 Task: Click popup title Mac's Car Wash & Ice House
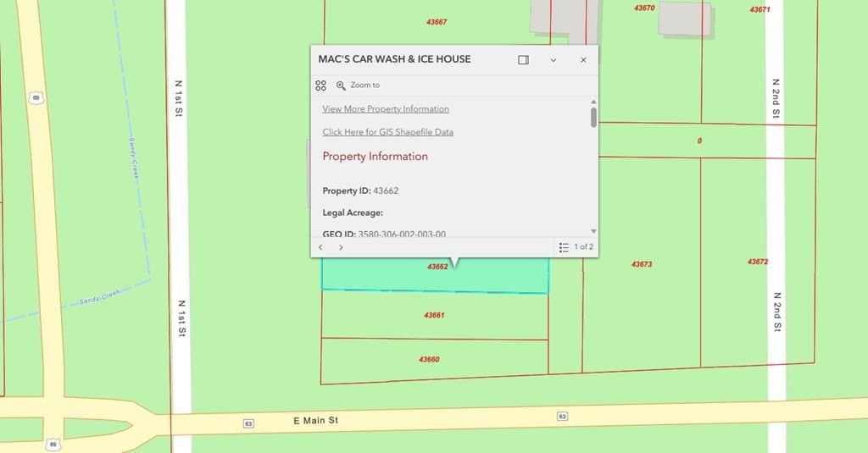point(394,59)
